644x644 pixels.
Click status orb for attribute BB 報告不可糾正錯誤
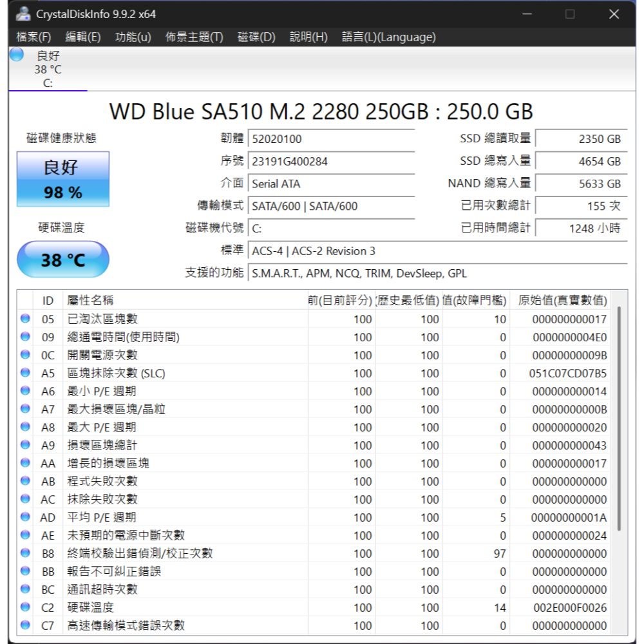point(25,571)
